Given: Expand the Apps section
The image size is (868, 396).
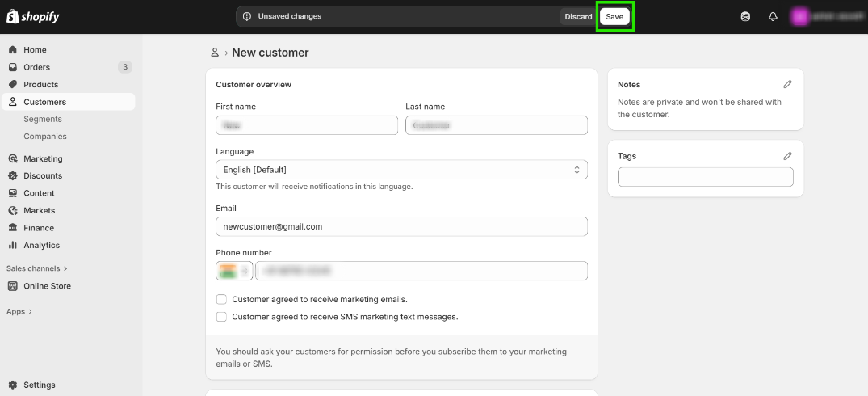Looking at the screenshot, I should pyautogui.click(x=19, y=311).
